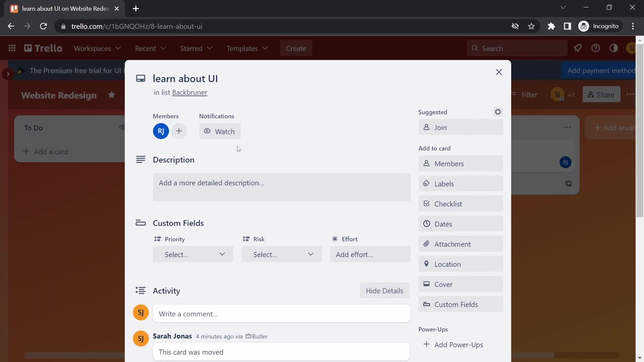The width and height of the screenshot is (644, 362).
Task: Click Add a member plus icon
Action: 178,131
